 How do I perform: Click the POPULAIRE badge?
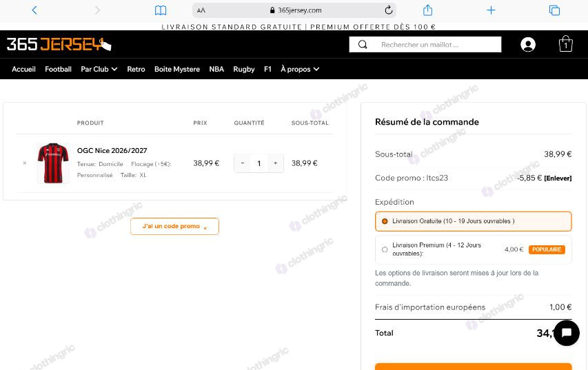pos(547,249)
